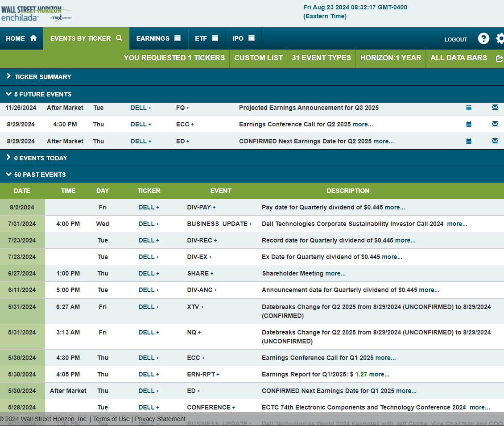
Task: Collapse the 50 Past Events section
Action: [252, 175]
